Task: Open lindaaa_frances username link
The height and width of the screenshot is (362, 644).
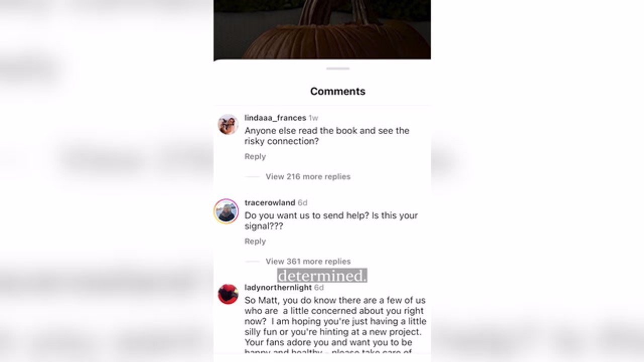Action: tap(275, 118)
